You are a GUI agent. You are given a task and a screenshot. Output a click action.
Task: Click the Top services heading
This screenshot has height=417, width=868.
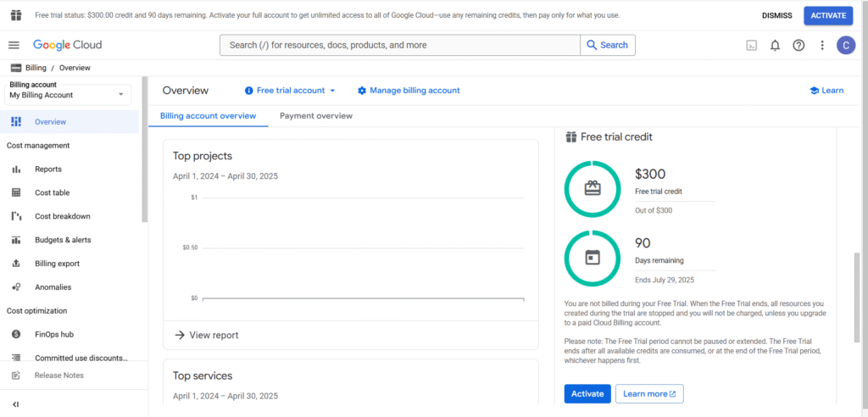pos(203,376)
